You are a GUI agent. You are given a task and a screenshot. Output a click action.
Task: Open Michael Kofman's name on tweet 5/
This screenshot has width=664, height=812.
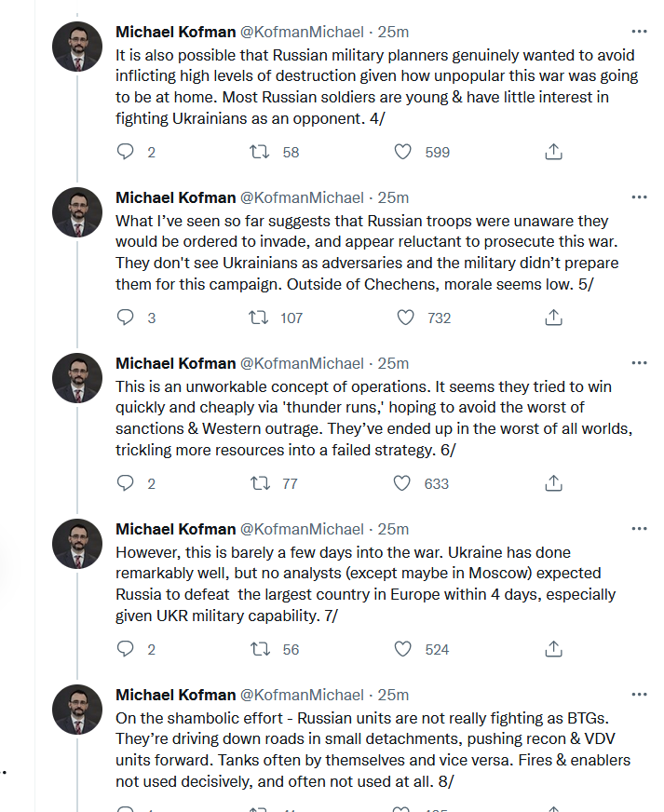click(x=176, y=197)
